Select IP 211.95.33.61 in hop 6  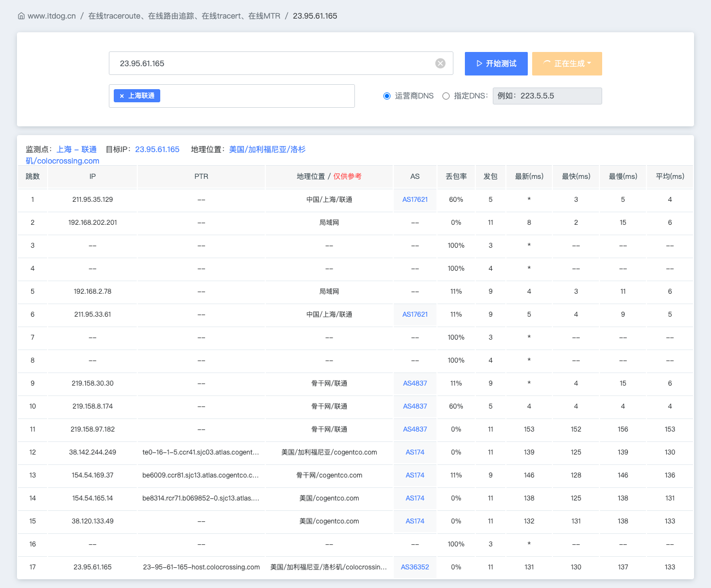click(x=92, y=315)
